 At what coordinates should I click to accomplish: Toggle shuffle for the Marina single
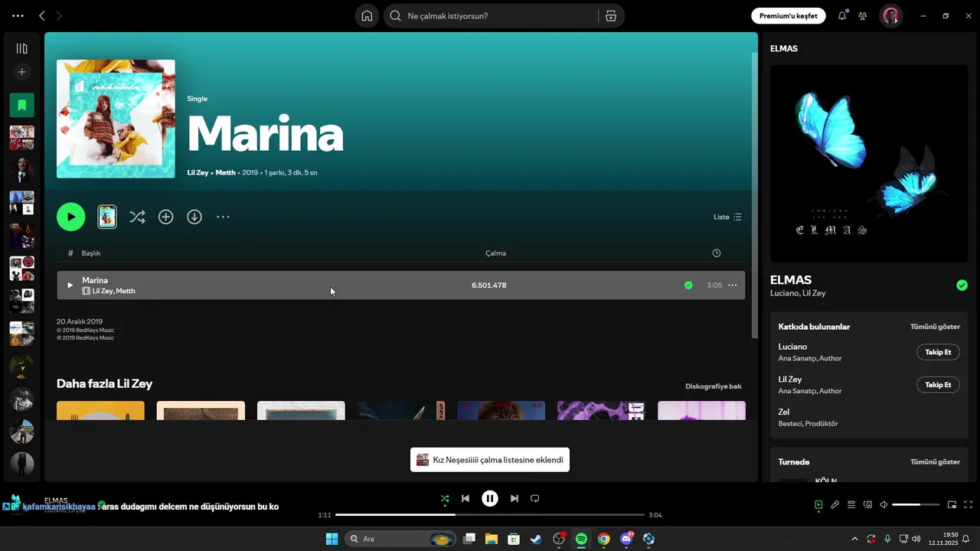(x=137, y=217)
